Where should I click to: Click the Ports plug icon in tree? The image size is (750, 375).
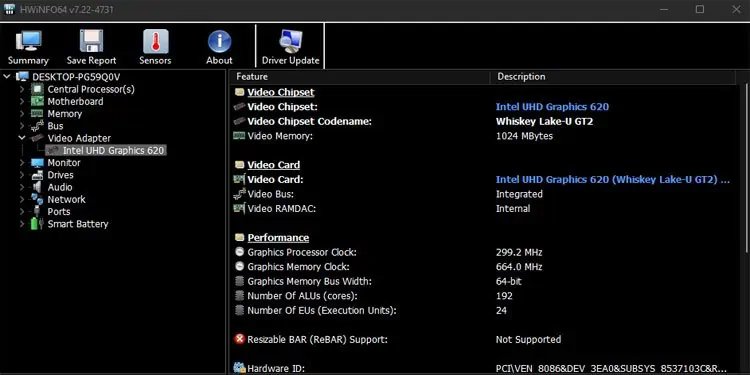37,211
